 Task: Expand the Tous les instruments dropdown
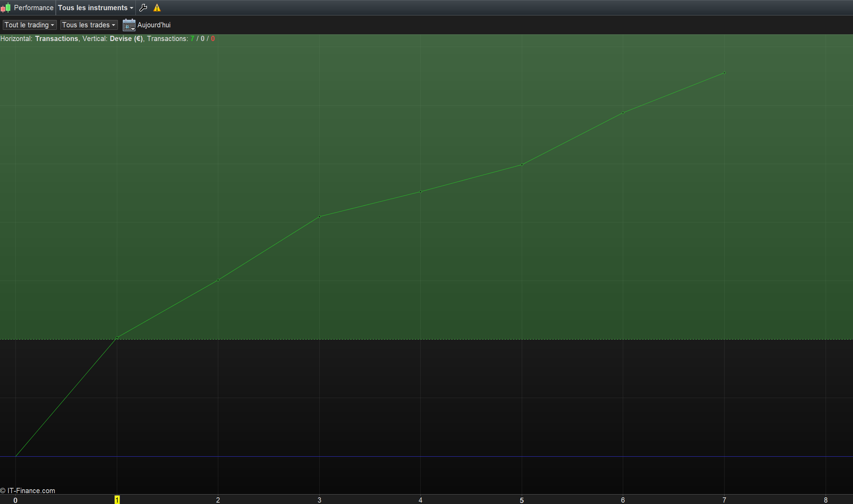tap(95, 8)
